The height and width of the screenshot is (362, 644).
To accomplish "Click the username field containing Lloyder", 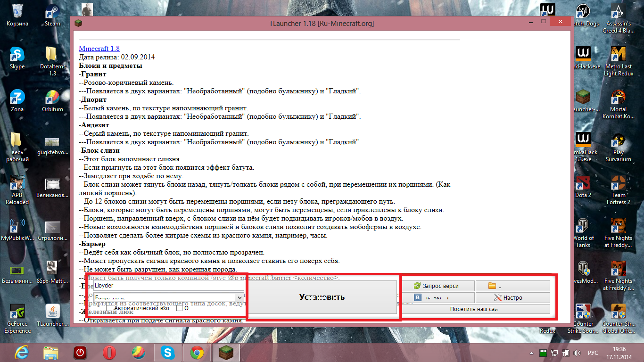I will 169,285.
